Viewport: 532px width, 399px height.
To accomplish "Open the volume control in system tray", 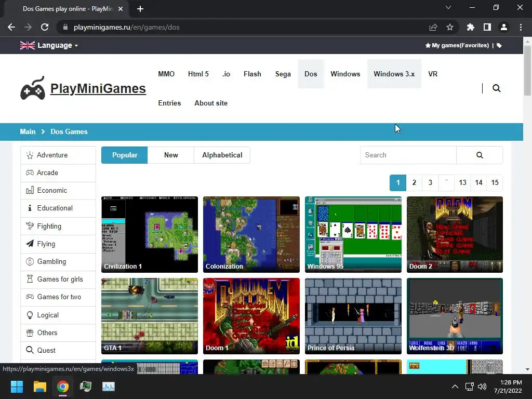I will pos(482,387).
